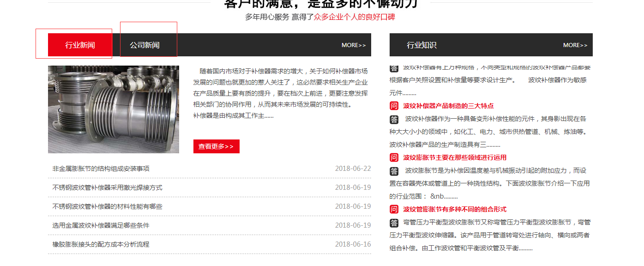Click the 问 icon beside 波纹管膨胀节有多种不同的组合形式
The image size is (644, 266).
click(394, 209)
